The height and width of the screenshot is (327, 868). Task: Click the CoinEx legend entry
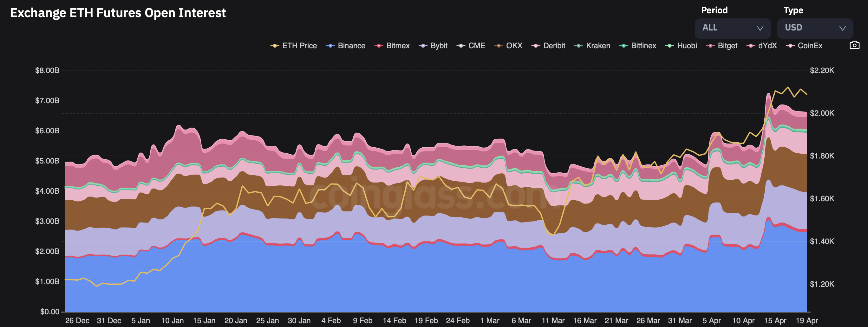[x=804, y=46]
